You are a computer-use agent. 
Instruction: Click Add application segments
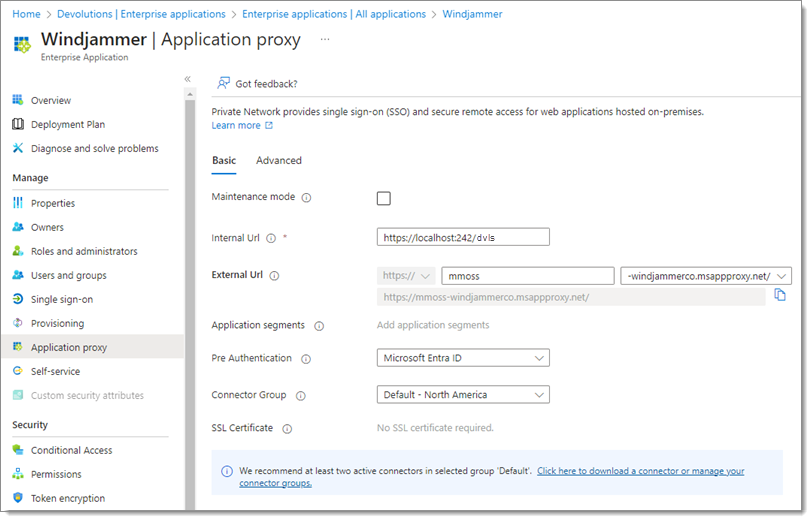[x=433, y=325]
